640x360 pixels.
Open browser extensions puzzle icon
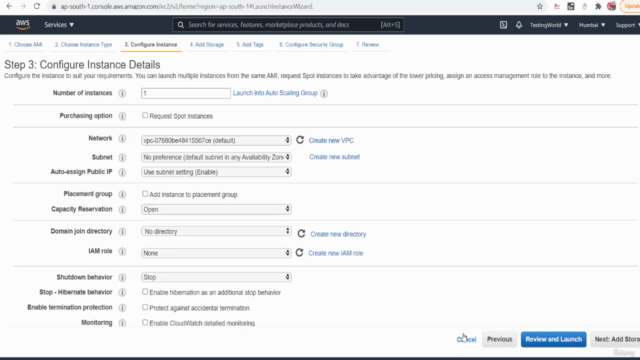click(598, 6)
